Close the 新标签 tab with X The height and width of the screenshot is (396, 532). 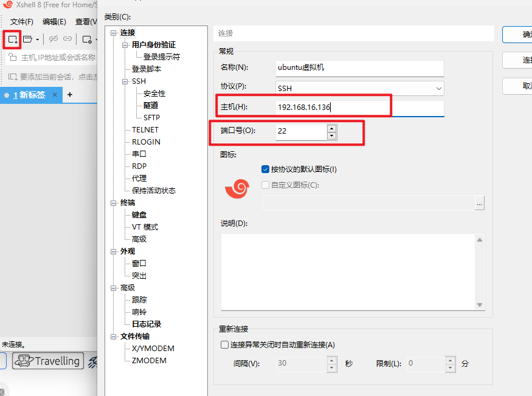55,95
